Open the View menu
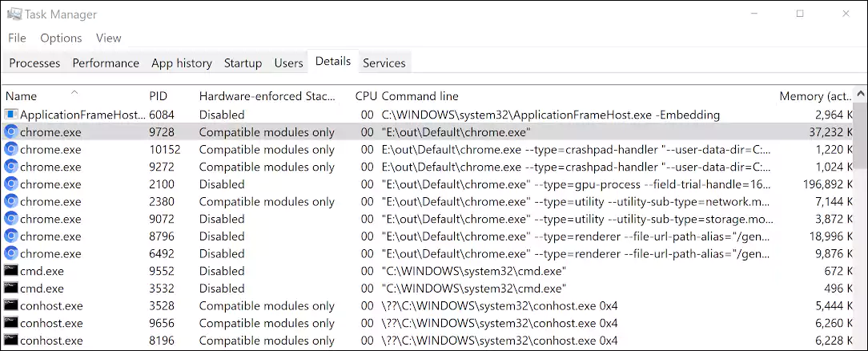 point(109,38)
